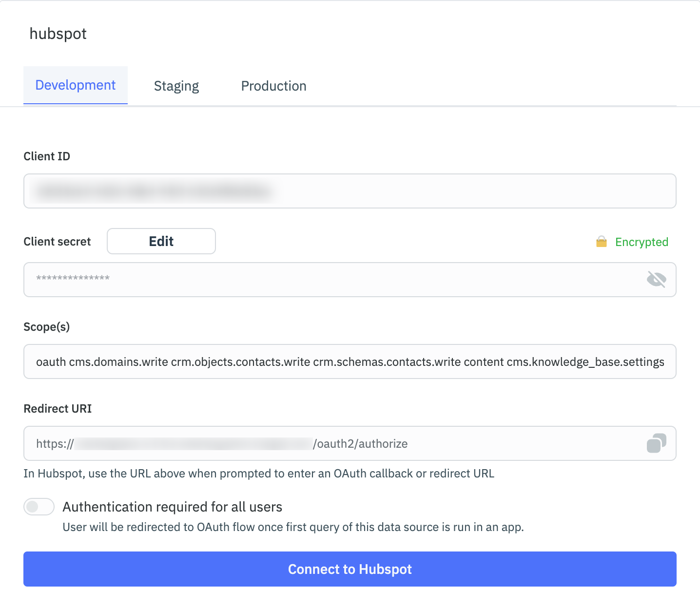Screen dimensions: 700x608
Task: Reveal client secret with eye icon
Action: click(656, 280)
